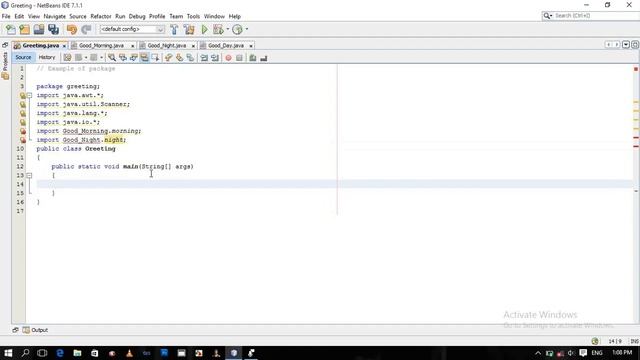Click the Last Edit editor toolbar icon
This screenshot has height=360, width=640.
click(67, 58)
